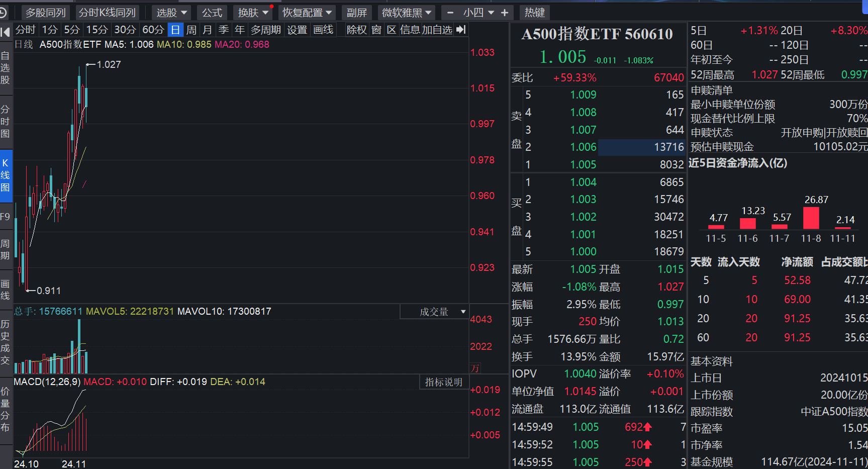Click the jump-to-end arrow icon after 加自选
This screenshot has height=469, width=868.
click(461, 30)
